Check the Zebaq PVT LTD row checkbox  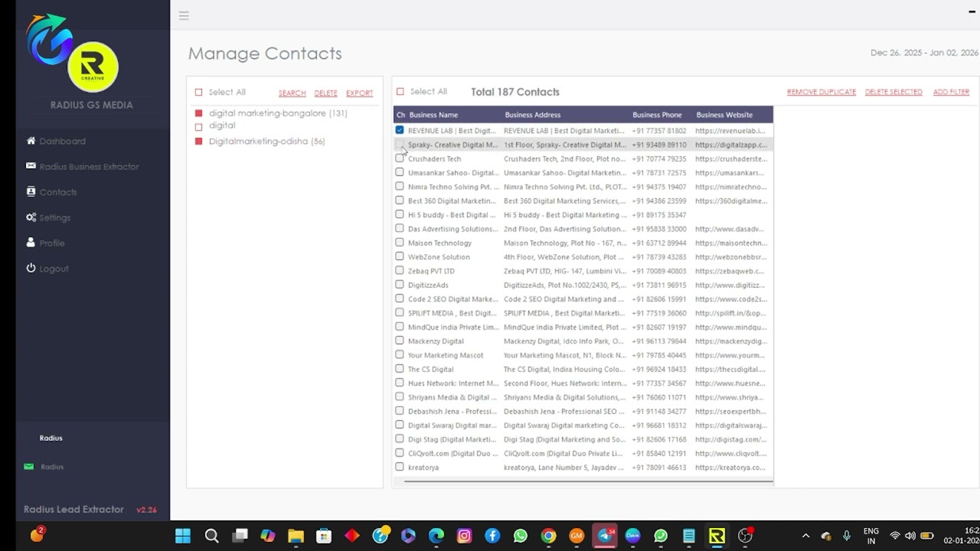[x=400, y=270]
